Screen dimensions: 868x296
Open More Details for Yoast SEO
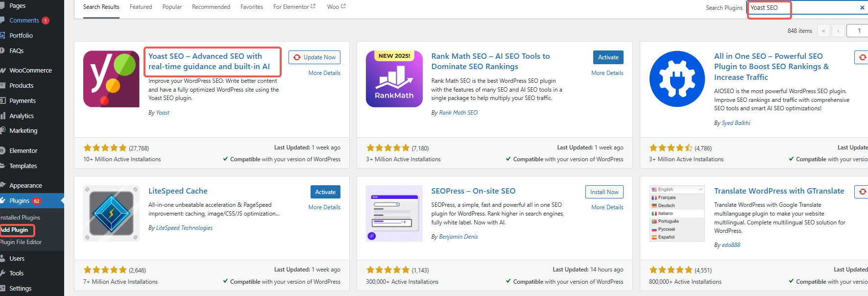(324, 73)
